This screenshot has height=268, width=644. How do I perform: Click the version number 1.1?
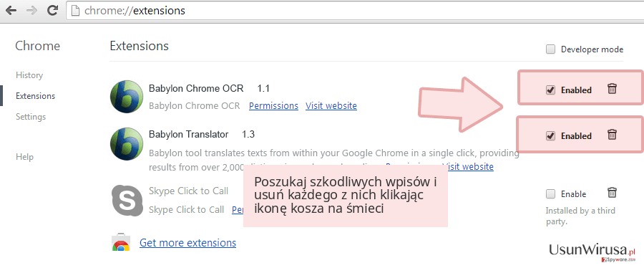(x=263, y=88)
